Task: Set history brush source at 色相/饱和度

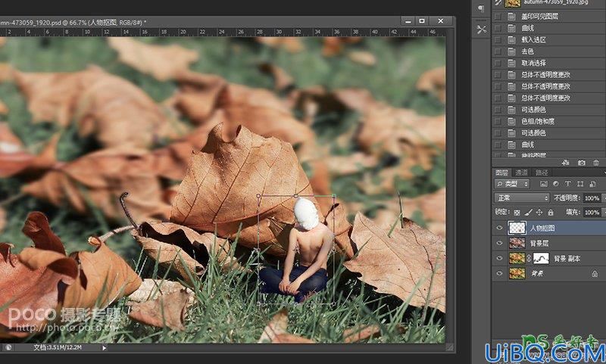Action: [x=498, y=121]
